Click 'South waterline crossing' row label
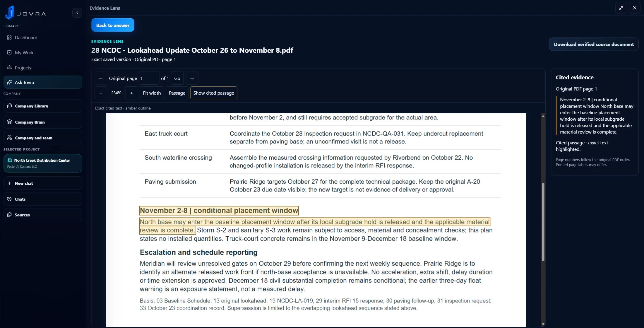 coord(178,158)
